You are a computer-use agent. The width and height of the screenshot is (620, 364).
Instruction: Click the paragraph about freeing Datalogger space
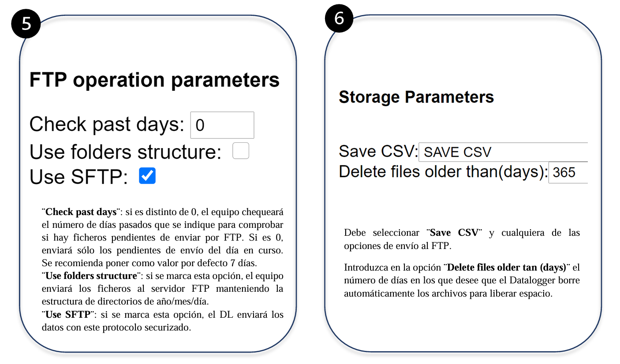point(462,280)
